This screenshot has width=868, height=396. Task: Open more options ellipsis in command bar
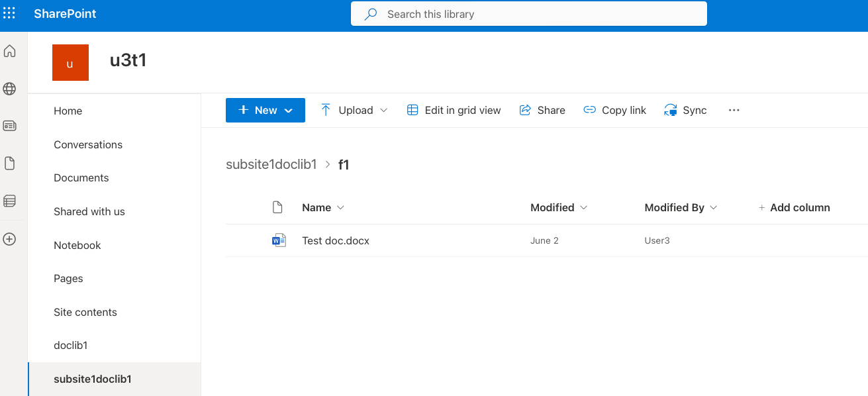[x=734, y=111]
